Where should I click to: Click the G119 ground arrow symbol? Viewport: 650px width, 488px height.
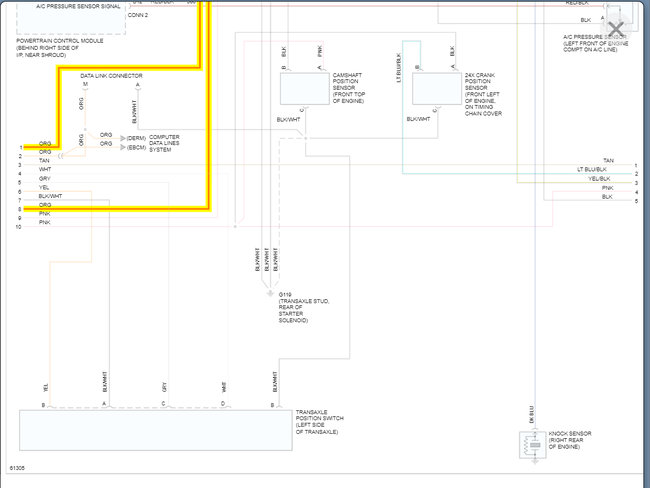[270, 294]
